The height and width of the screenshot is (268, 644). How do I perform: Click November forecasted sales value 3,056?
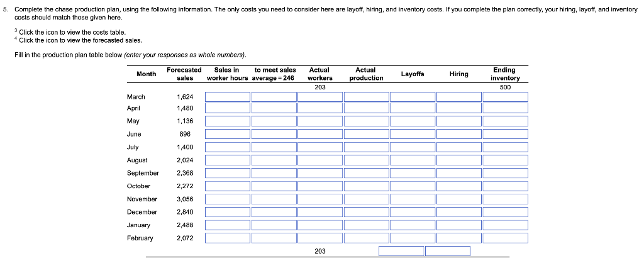(185, 199)
